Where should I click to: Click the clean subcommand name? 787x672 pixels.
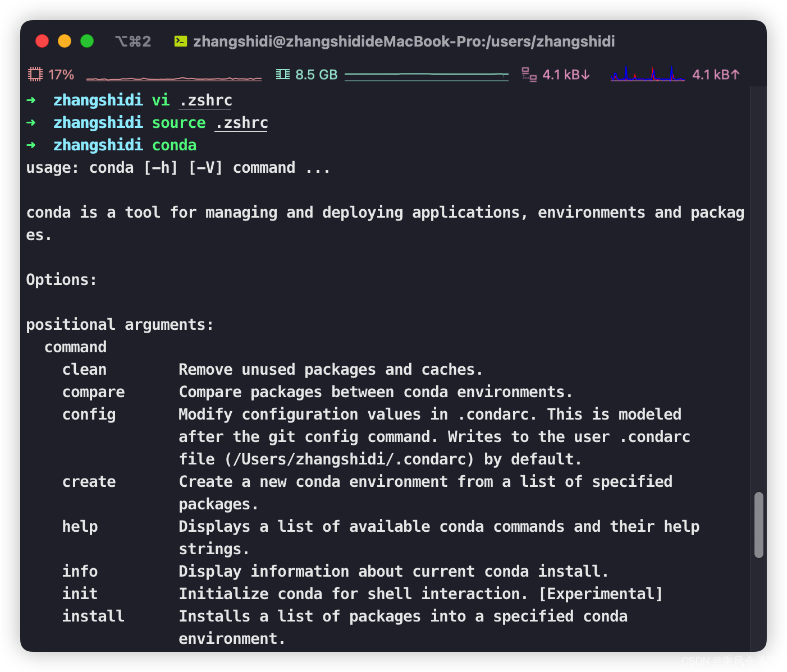point(84,370)
